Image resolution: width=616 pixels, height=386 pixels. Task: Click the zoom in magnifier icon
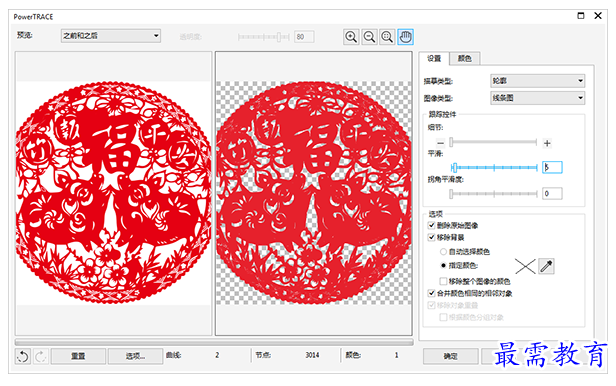(351, 37)
